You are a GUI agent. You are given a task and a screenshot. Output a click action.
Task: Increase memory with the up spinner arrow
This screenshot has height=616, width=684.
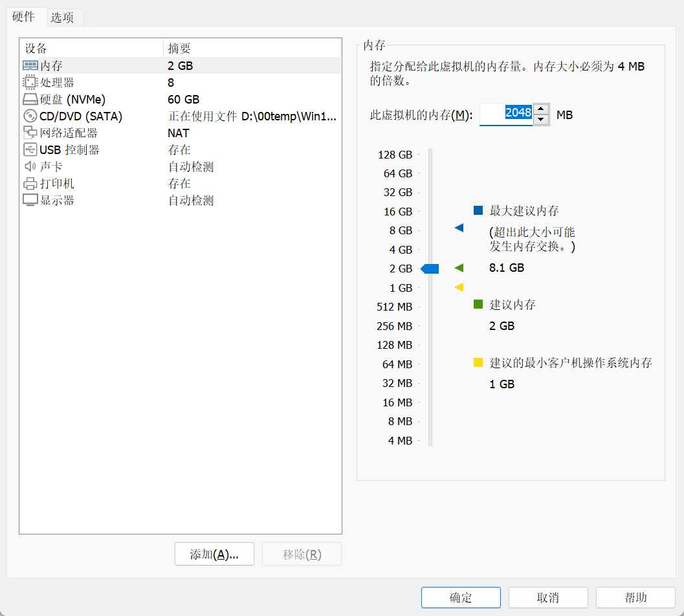coord(541,109)
